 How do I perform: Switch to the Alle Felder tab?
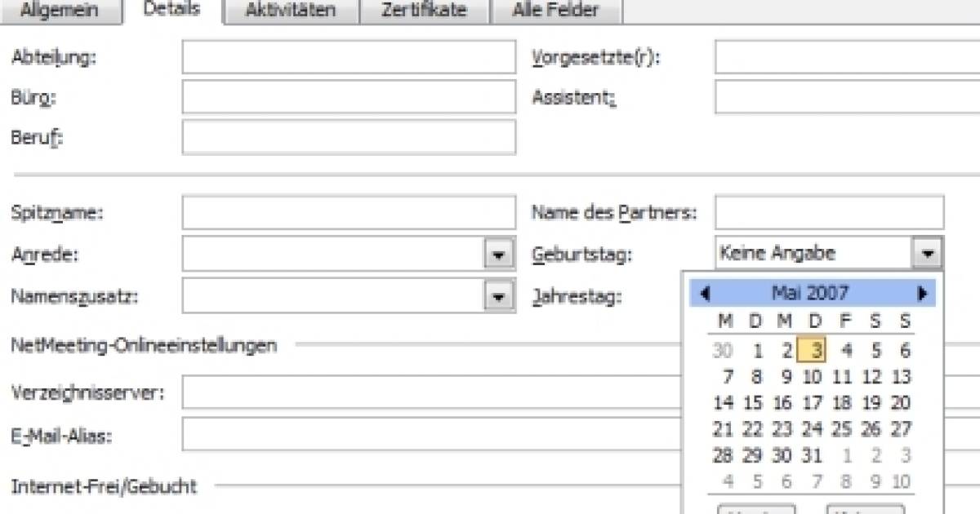tap(555, 11)
